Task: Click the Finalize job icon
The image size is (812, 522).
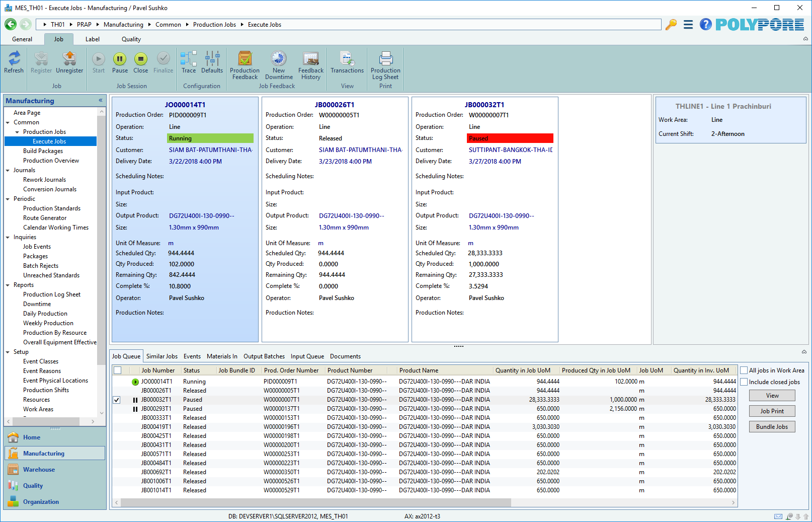Action: [x=163, y=62]
